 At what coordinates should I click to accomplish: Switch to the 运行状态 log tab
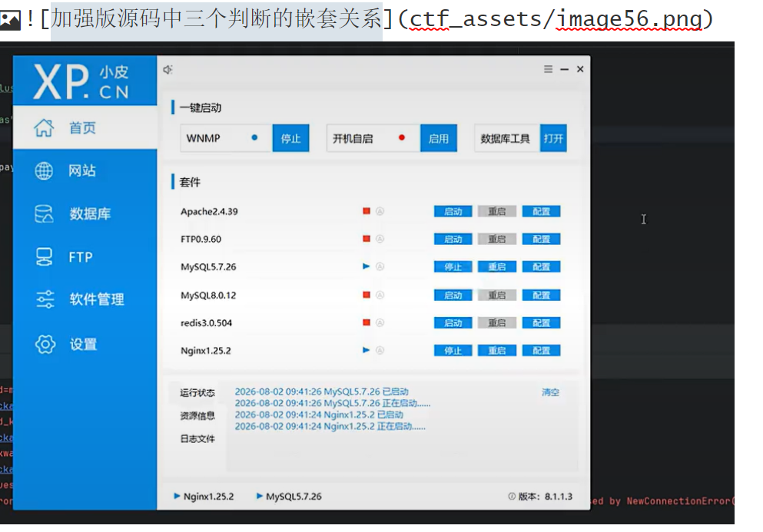pyautogui.click(x=197, y=392)
